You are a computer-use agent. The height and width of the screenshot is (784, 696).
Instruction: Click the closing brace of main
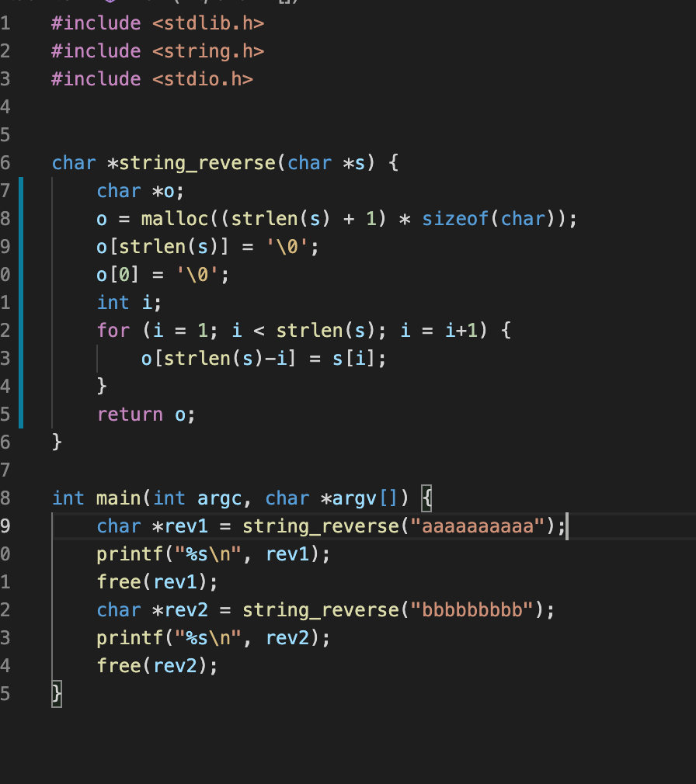(57, 694)
